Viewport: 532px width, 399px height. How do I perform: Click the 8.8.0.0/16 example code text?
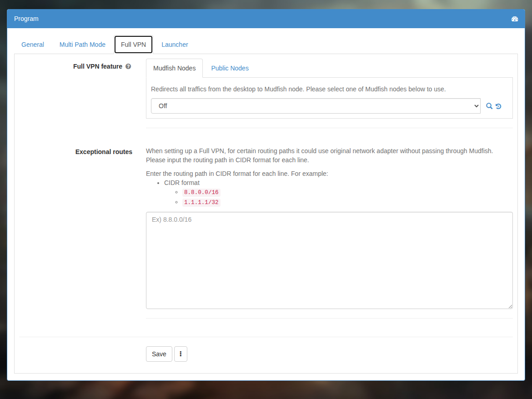point(201,192)
